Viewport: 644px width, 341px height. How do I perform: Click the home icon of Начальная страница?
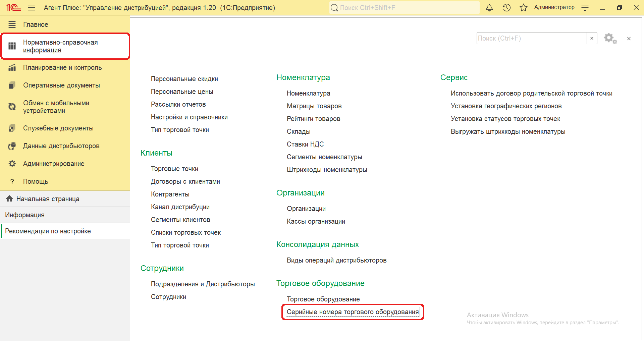point(9,198)
